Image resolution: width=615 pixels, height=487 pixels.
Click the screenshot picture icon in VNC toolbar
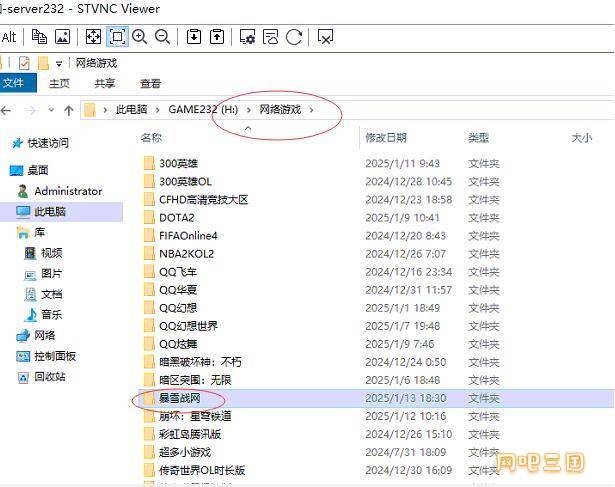[x=62, y=37]
